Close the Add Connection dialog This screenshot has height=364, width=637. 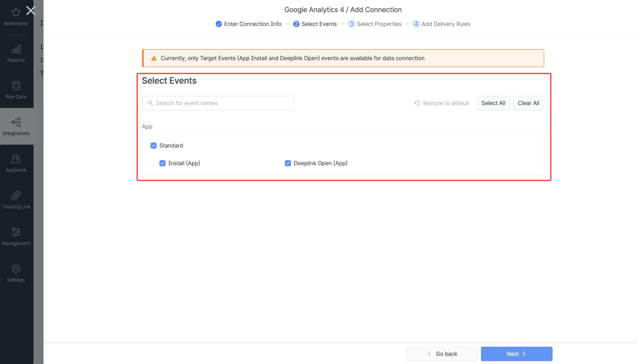[30, 10]
